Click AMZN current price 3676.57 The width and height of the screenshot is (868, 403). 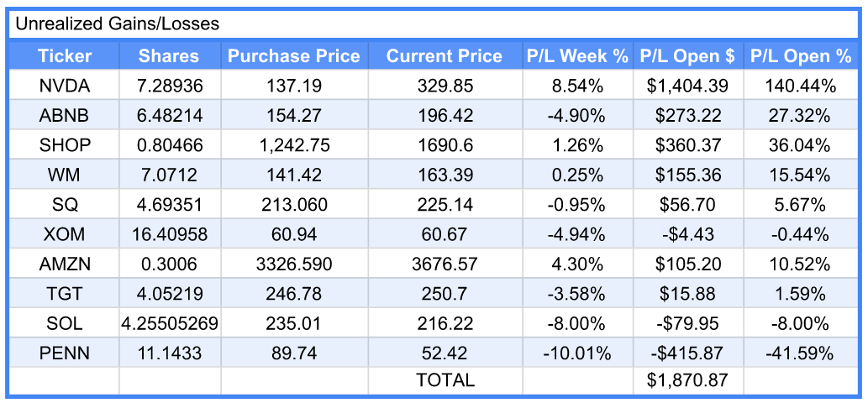pos(445,264)
